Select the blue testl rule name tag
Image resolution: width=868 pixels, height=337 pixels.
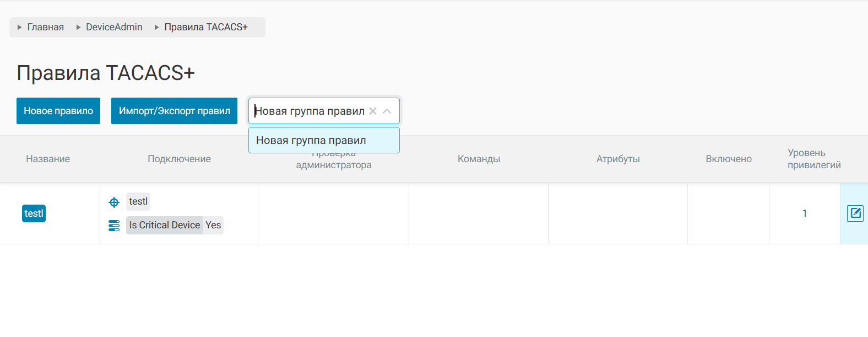[34, 213]
